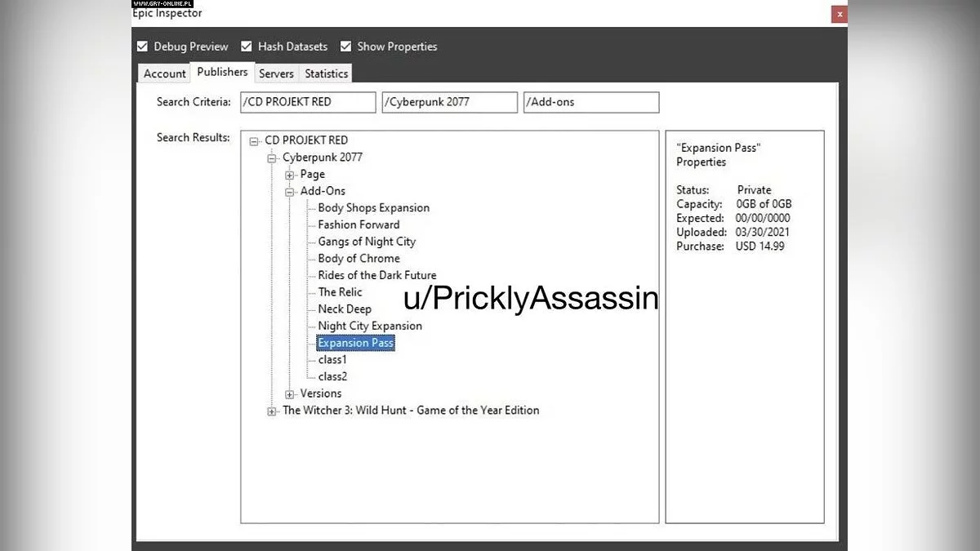Image resolution: width=980 pixels, height=551 pixels.
Task: Click the /Cyberpunk 2077 search field
Action: pos(450,102)
